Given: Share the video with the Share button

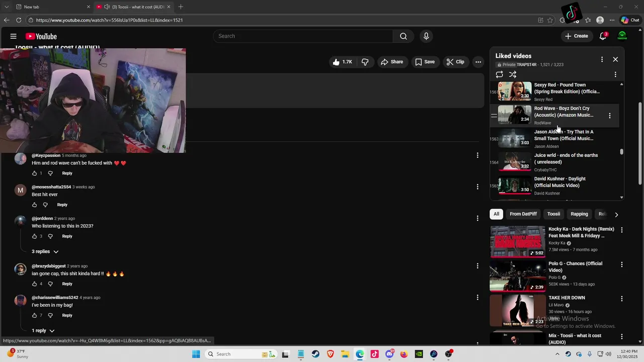Looking at the screenshot, I should point(392,62).
